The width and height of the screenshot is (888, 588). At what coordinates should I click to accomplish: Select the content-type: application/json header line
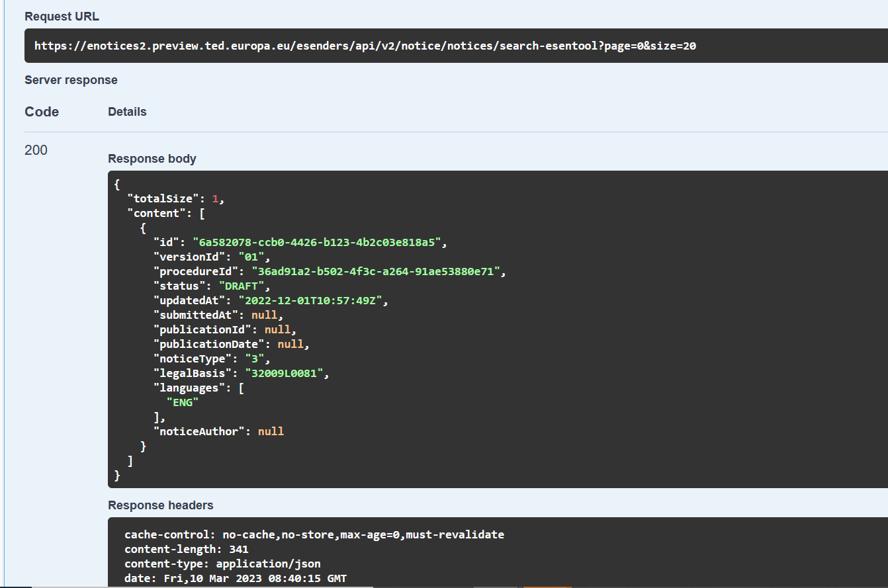[x=222, y=564]
